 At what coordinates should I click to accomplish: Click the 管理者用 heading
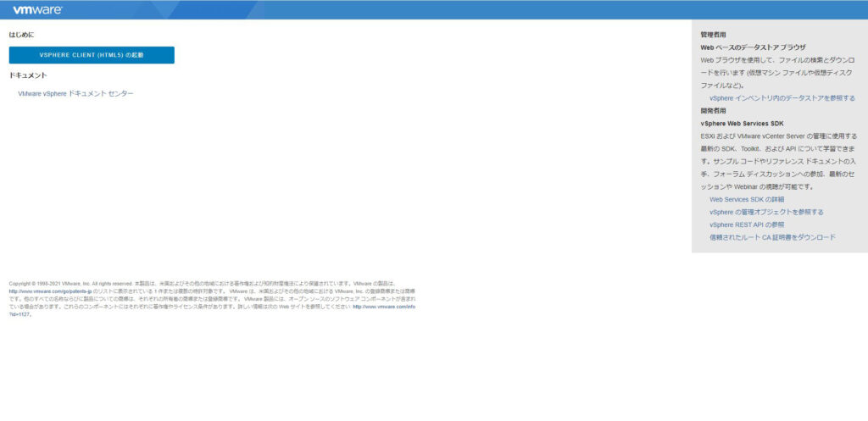click(713, 34)
